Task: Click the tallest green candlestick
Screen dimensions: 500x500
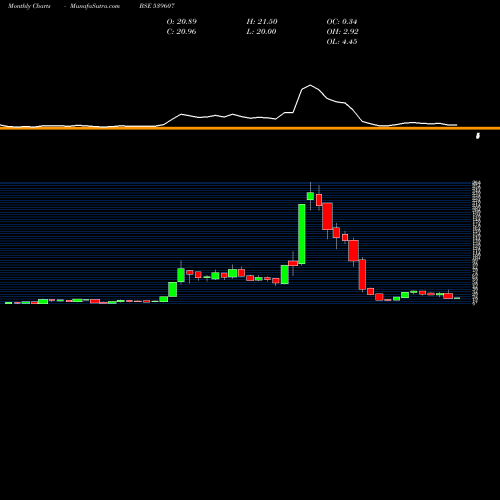Action: coord(302,234)
